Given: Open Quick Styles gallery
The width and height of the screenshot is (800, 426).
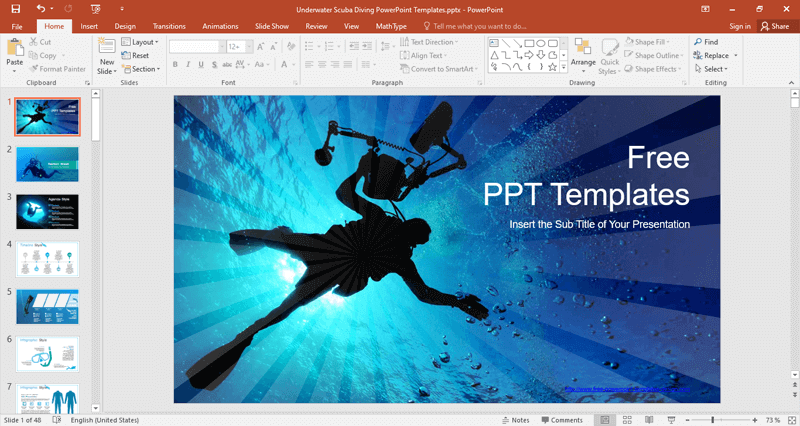Looking at the screenshot, I should (x=609, y=57).
